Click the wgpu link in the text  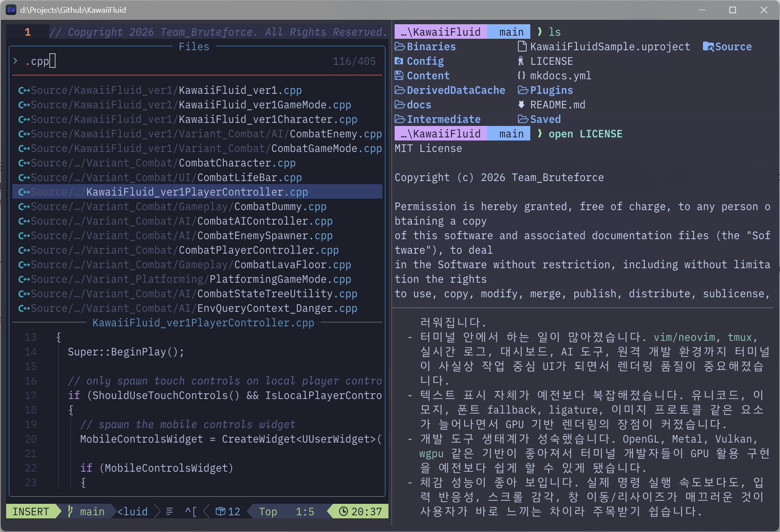point(431,454)
